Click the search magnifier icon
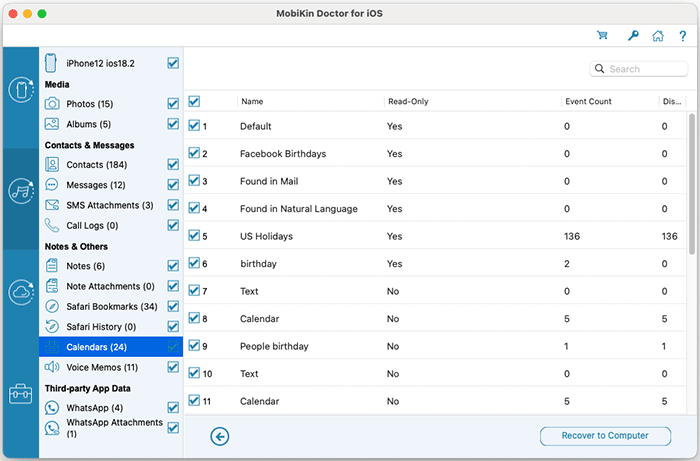The image size is (700, 461). [x=600, y=69]
